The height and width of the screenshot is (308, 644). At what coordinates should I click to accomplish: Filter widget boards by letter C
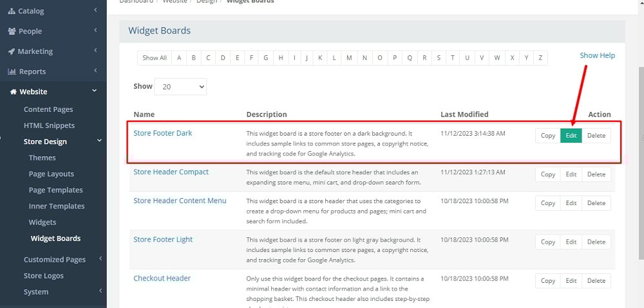[208, 58]
